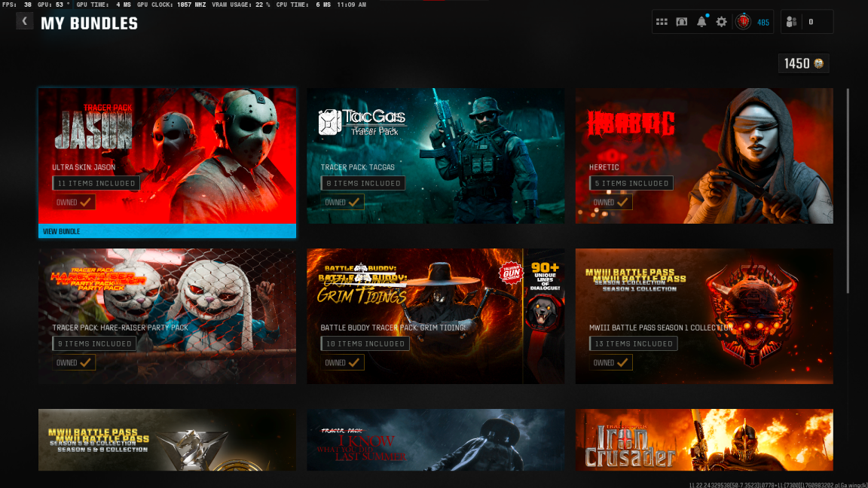Screen dimensions: 868x488
Task: Open the Grim Tidings Battle Buddy bundle
Action: (436, 316)
